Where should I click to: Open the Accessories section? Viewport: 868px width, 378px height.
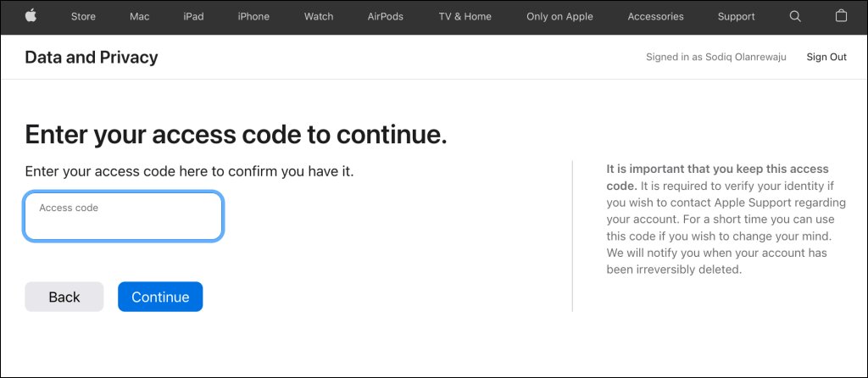655,17
